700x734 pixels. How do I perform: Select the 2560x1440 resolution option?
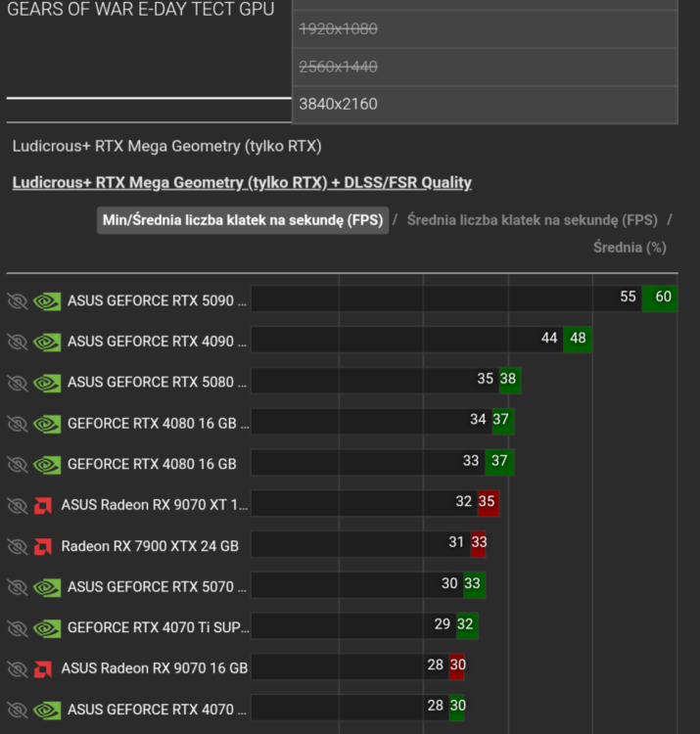(485, 67)
